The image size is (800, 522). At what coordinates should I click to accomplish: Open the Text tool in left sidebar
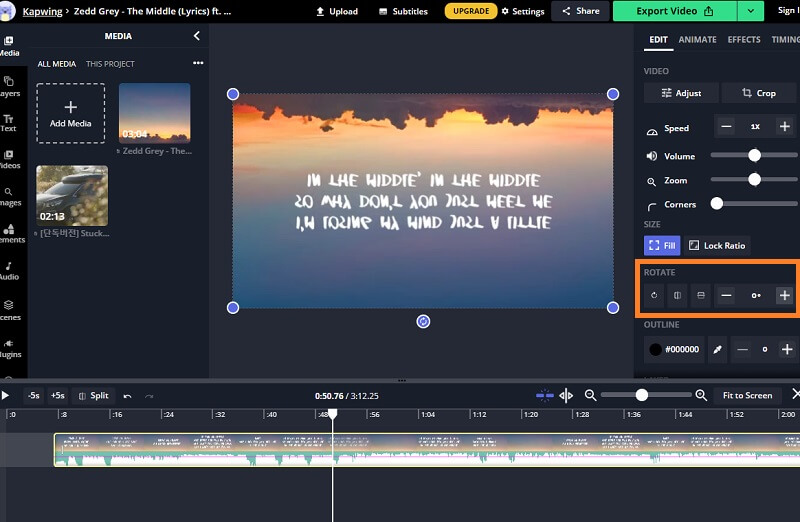[x=9, y=121]
